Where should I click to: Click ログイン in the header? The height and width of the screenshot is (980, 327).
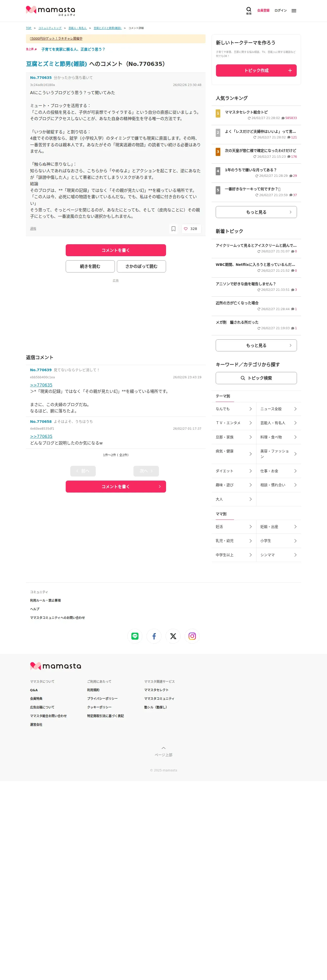tap(281, 11)
